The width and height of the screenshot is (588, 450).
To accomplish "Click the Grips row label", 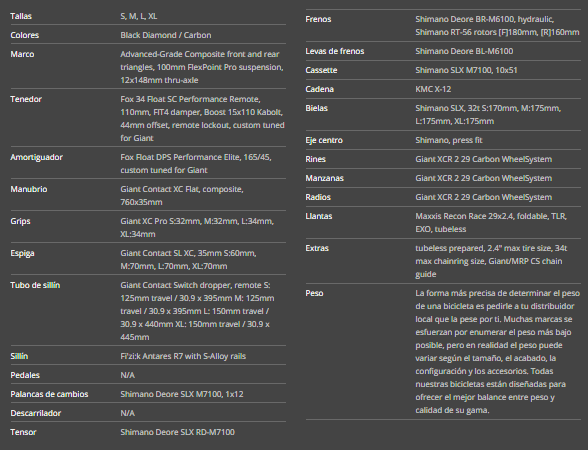I will point(20,221).
